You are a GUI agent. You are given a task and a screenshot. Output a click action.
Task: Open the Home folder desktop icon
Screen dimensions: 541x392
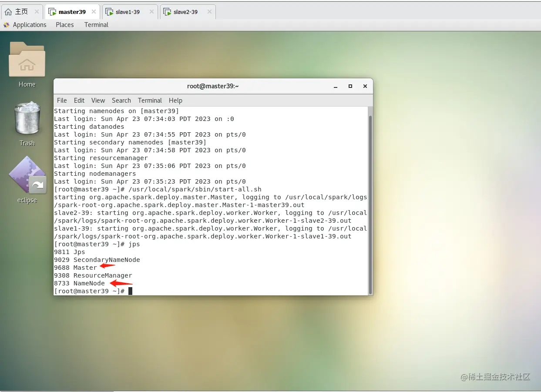pos(27,59)
